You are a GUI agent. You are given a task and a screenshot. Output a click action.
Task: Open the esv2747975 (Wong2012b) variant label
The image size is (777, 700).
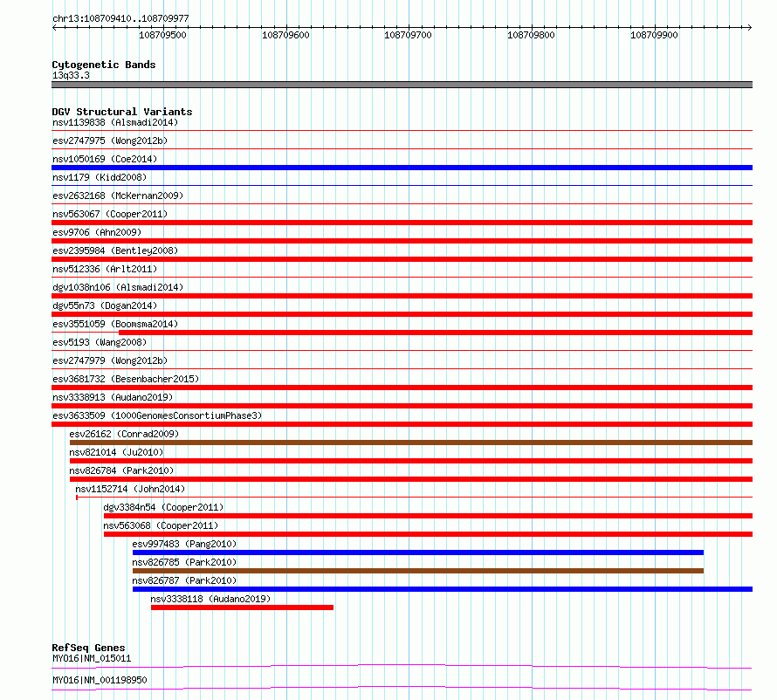coord(110,141)
